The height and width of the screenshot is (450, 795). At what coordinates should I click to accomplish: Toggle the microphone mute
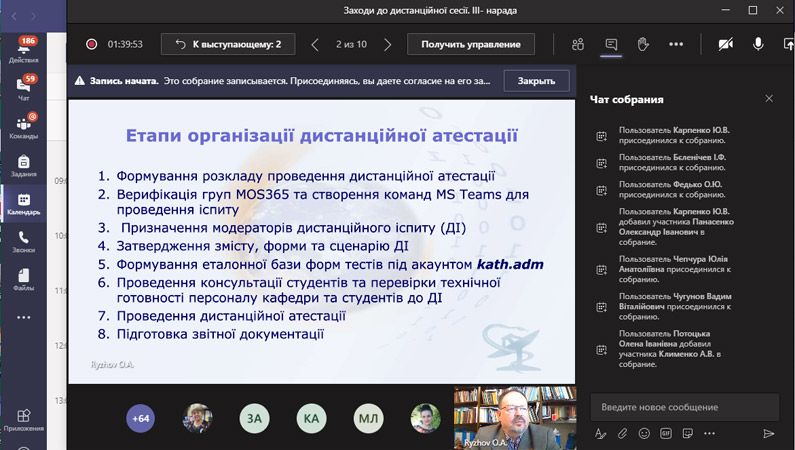(x=758, y=45)
